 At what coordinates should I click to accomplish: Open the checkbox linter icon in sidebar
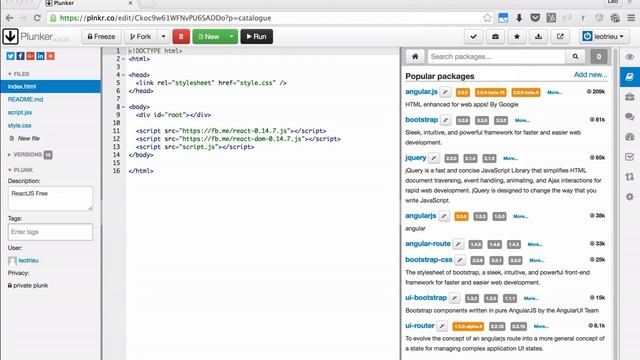coord(630,157)
